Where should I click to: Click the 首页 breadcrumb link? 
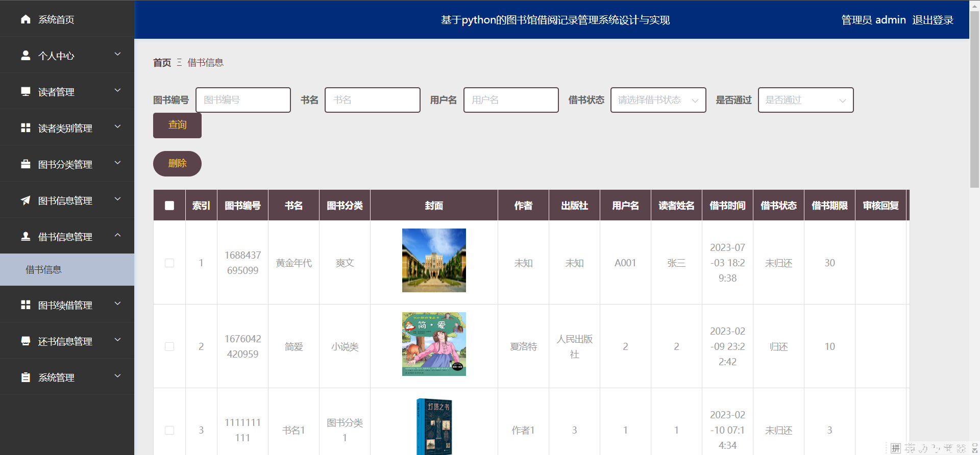click(x=162, y=63)
